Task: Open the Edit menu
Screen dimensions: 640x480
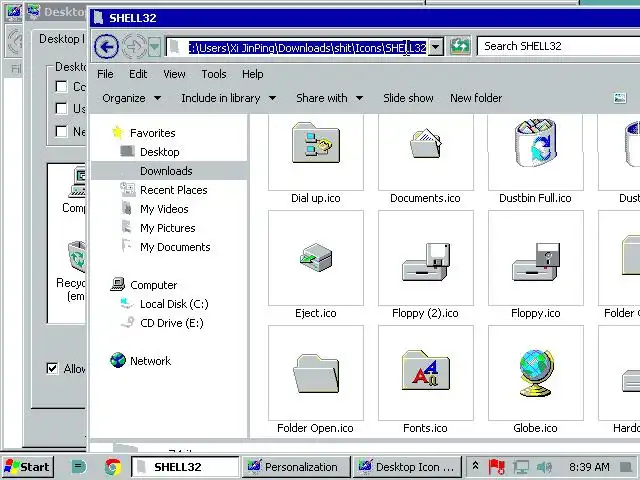Action: click(x=138, y=74)
